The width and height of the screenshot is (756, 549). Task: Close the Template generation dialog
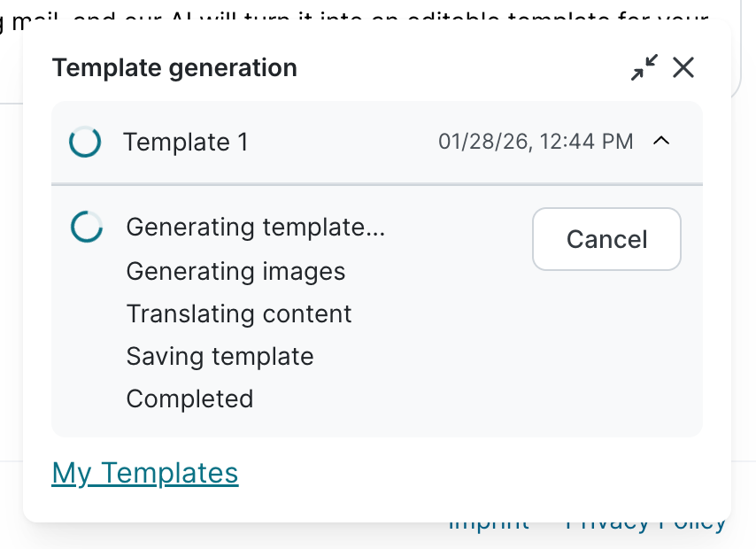(683, 67)
